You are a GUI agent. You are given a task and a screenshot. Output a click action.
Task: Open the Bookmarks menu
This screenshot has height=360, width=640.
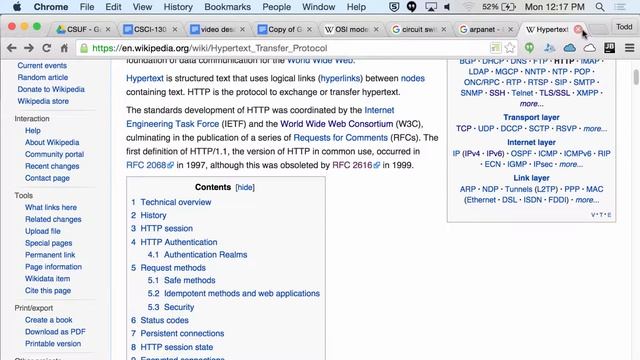coord(227,7)
